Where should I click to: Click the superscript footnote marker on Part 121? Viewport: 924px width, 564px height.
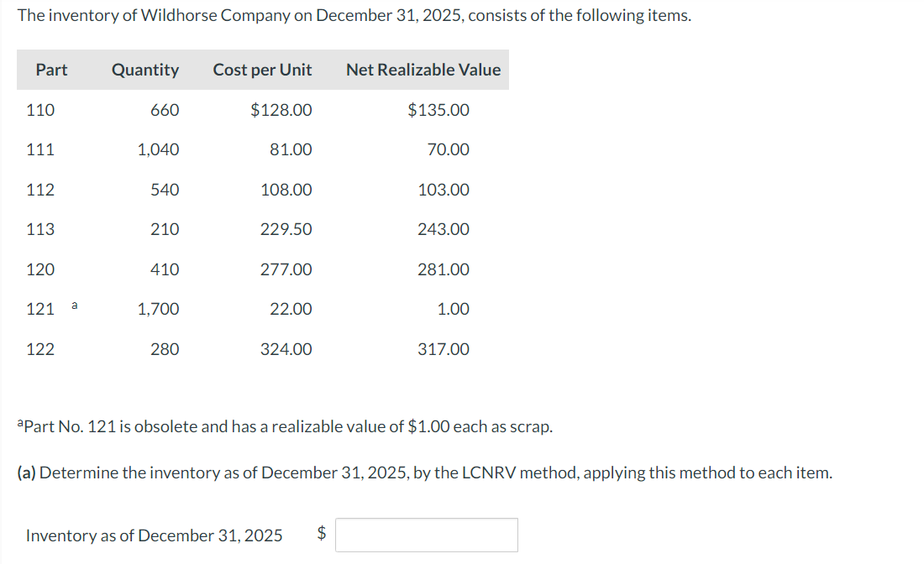tap(74, 304)
